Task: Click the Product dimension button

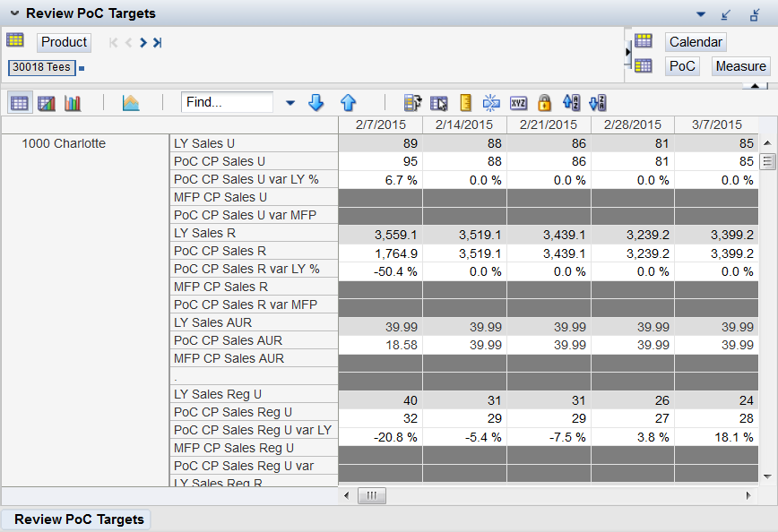Action: 64,42
